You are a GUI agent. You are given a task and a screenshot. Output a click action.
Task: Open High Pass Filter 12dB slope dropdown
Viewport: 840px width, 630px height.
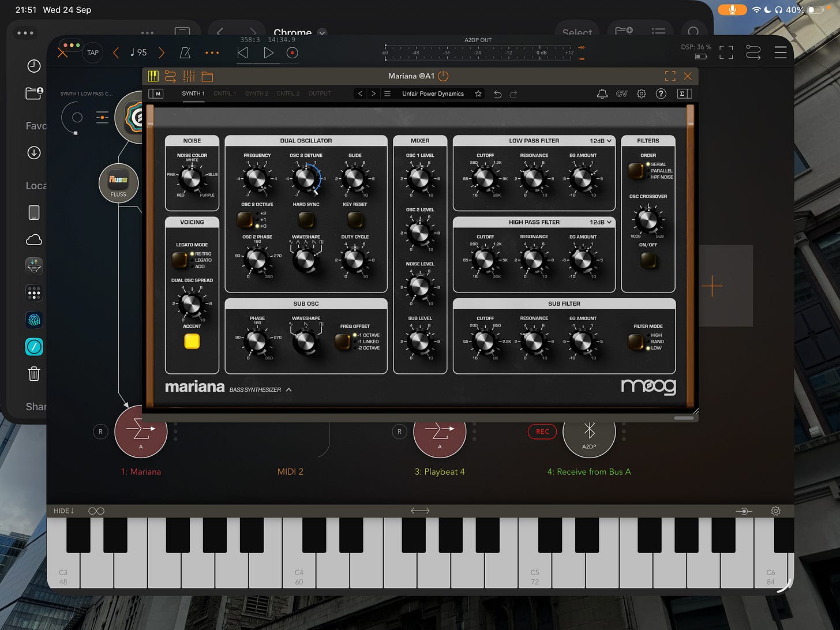(x=601, y=222)
